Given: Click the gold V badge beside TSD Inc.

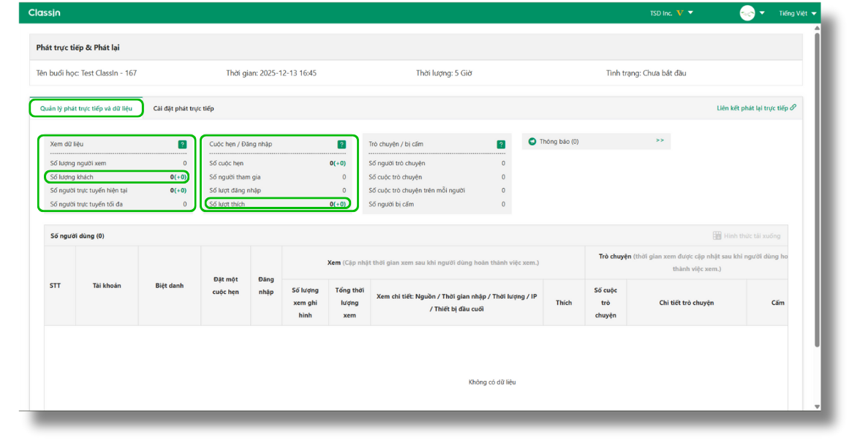Looking at the screenshot, I should click(x=680, y=13).
